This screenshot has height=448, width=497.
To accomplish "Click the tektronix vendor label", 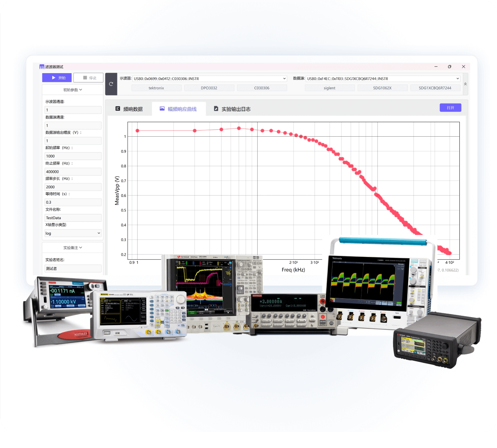I will pyautogui.click(x=156, y=88).
